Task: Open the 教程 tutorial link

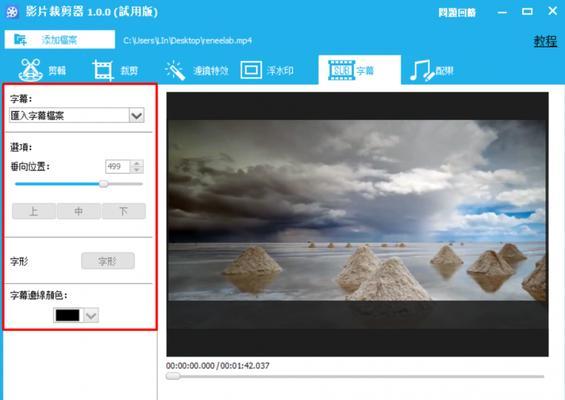Action: coord(545,41)
